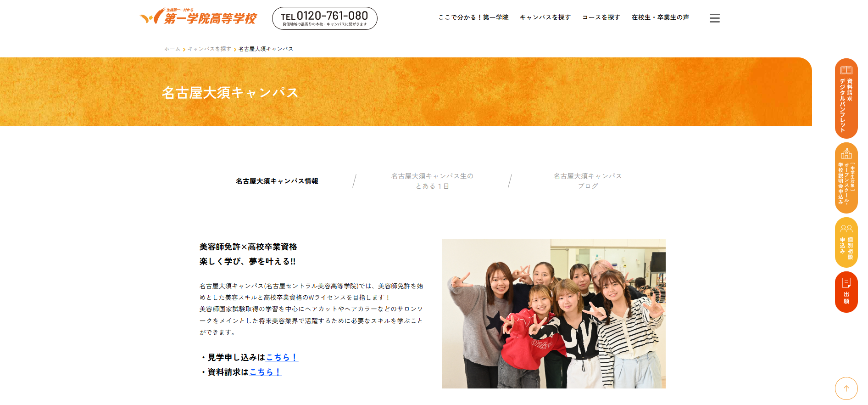868x405 pixels.
Task: Click the book icon for 資料請求
Action: [846, 70]
